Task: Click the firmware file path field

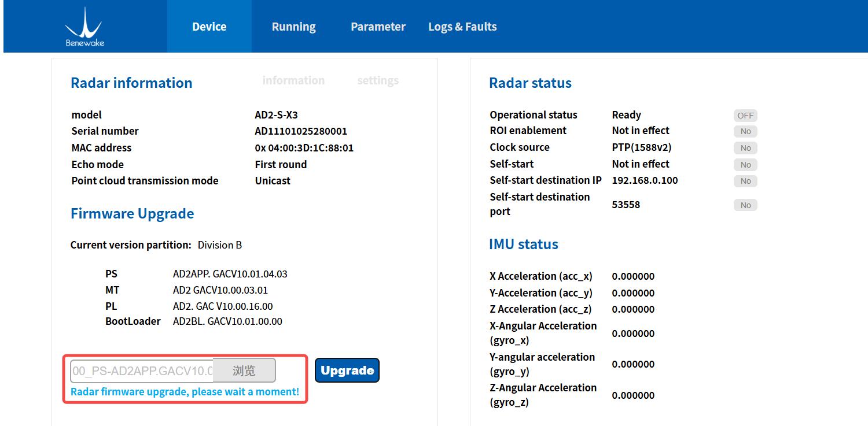Action: pyautogui.click(x=142, y=371)
